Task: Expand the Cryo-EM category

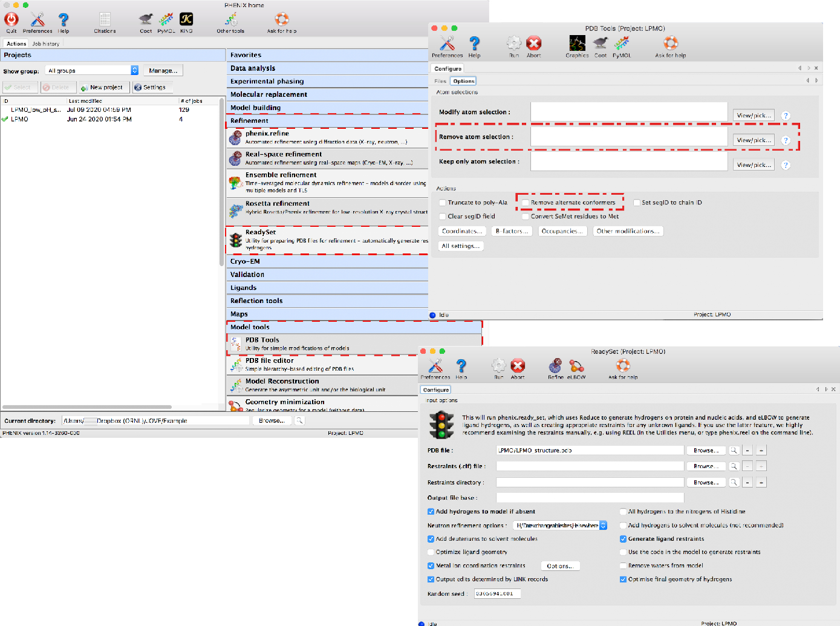Action: point(327,261)
